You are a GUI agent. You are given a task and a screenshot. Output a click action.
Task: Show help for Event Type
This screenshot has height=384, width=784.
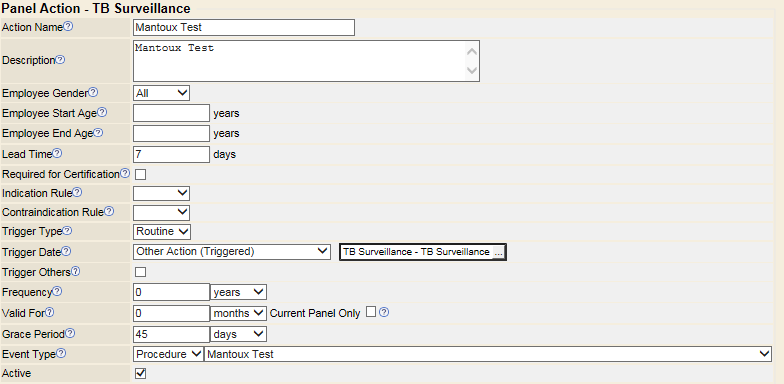click(x=61, y=354)
